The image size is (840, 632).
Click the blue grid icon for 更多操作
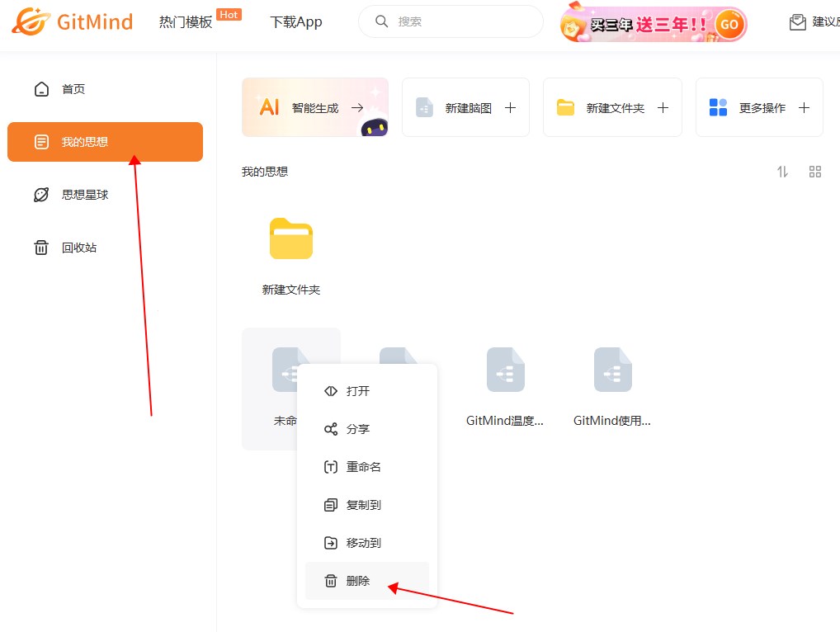(x=718, y=107)
